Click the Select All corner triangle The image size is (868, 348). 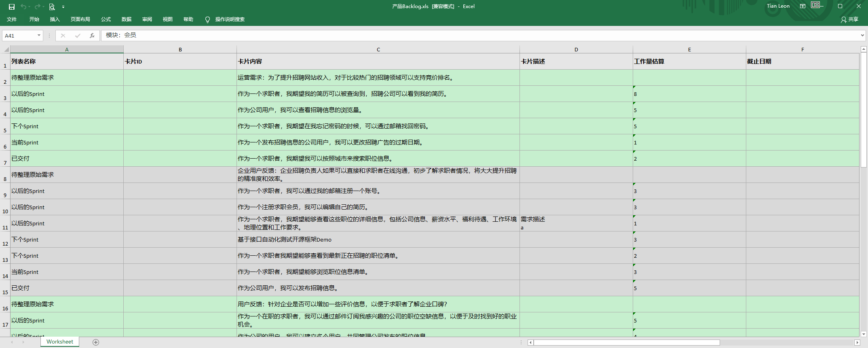coord(6,49)
